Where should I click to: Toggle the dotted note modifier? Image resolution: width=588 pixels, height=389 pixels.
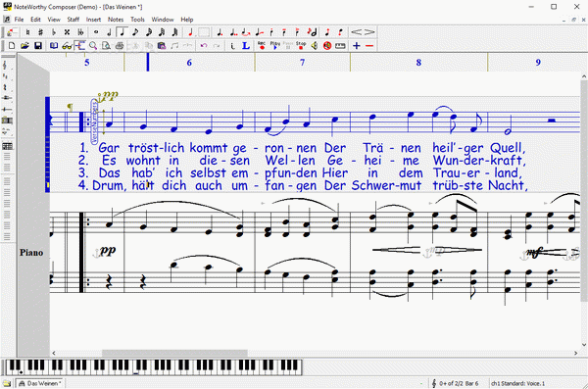tap(220, 32)
